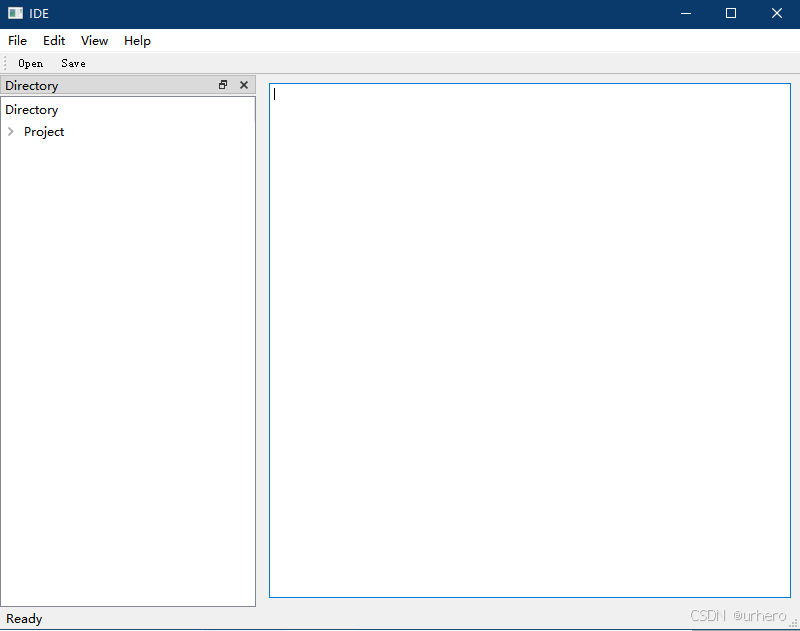Image resolution: width=800 pixels, height=631 pixels.
Task: Click the window resize grip
Action: coord(793,623)
